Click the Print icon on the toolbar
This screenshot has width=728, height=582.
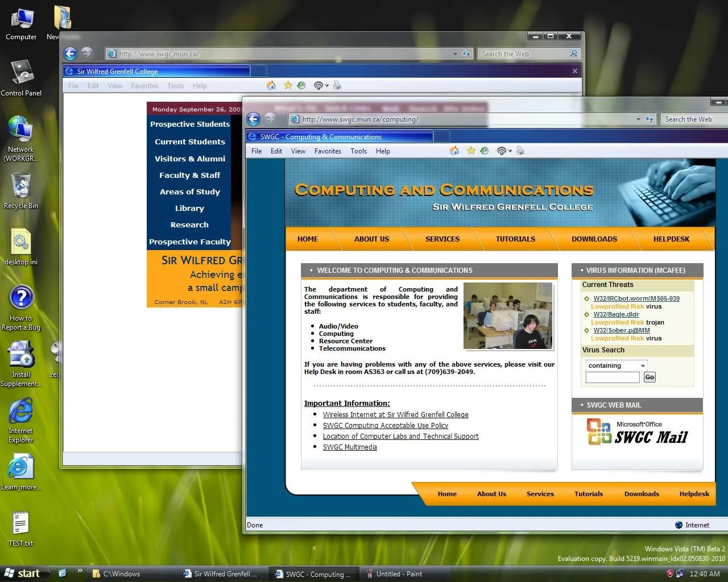(520, 151)
